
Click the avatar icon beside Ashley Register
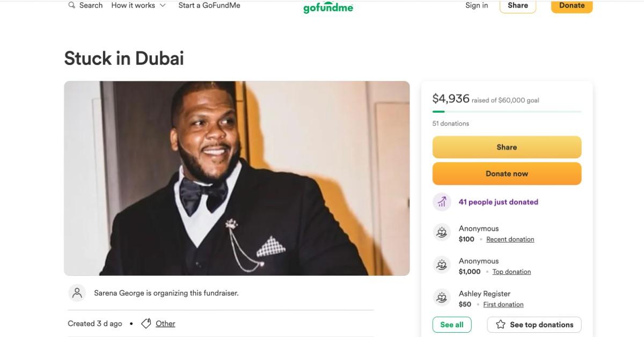442,297
